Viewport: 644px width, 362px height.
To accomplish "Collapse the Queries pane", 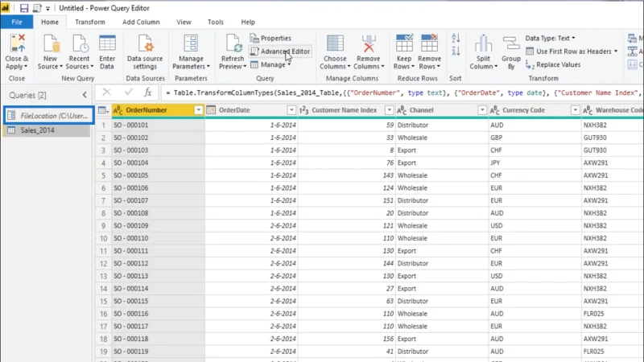I will [85, 95].
